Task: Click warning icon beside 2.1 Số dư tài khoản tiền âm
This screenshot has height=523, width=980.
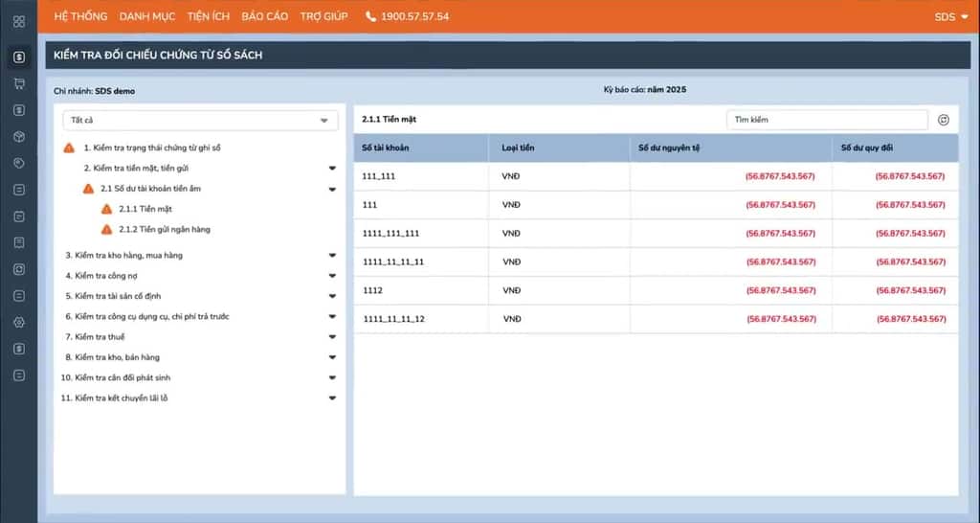Action: (88, 189)
